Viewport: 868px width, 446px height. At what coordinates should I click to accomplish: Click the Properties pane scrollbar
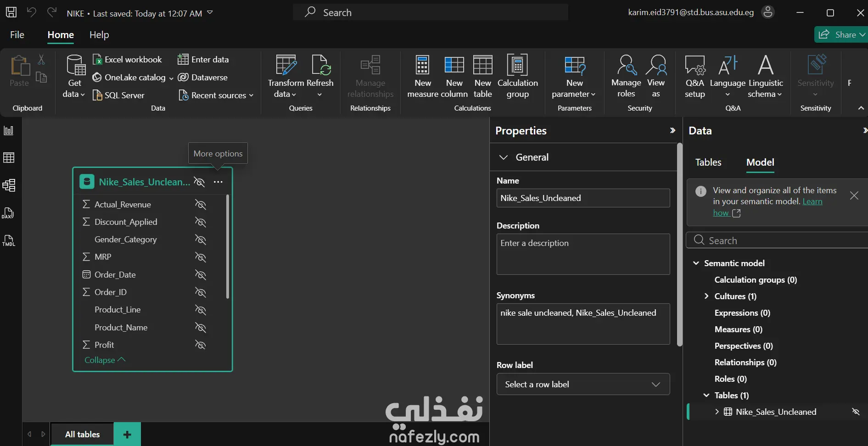680,245
